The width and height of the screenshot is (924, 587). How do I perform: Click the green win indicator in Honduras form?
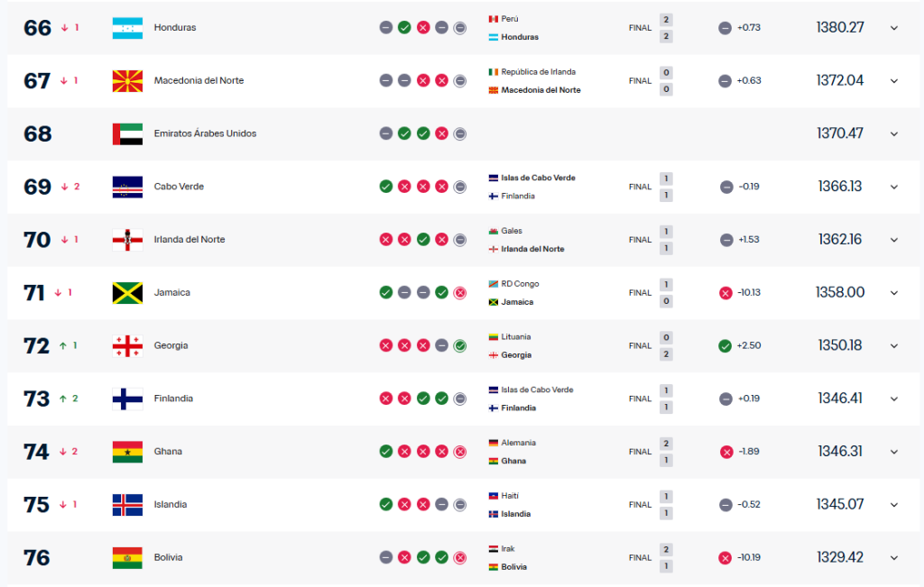(404, 27)
